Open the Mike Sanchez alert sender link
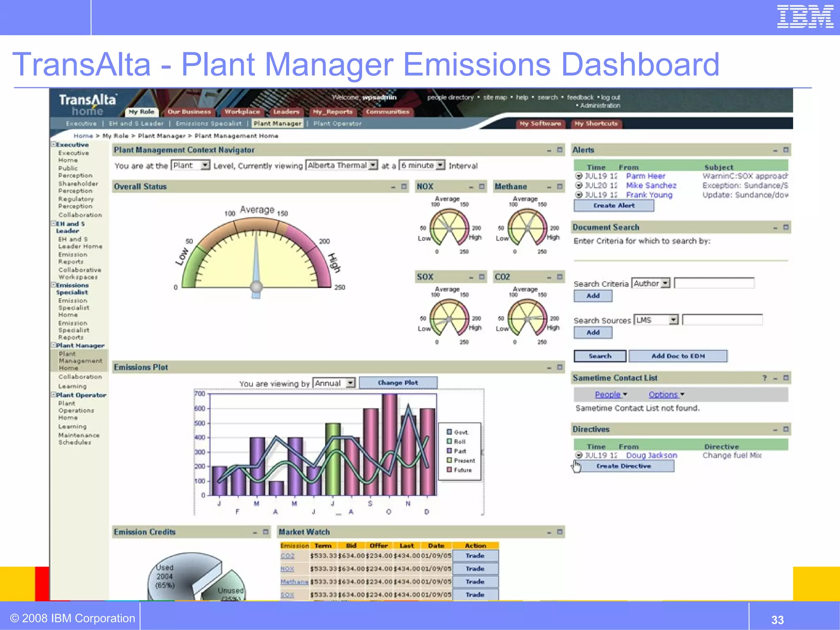Image resolution: width=840 pixels, height=630 pixels. coord(651,185)
